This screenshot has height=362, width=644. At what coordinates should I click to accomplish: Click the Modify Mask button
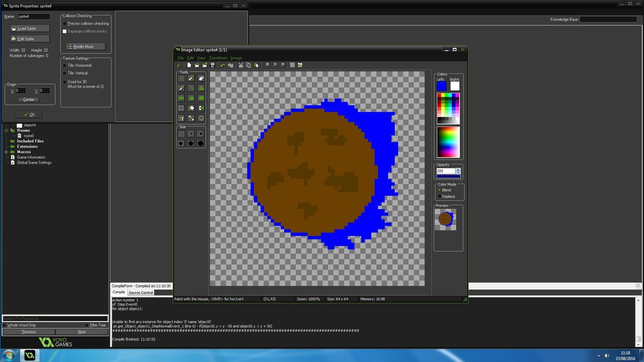85,47
